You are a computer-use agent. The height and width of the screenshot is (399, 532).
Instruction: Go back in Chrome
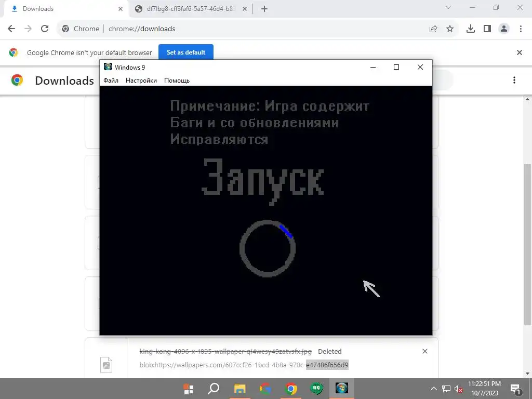coord(11,29)
